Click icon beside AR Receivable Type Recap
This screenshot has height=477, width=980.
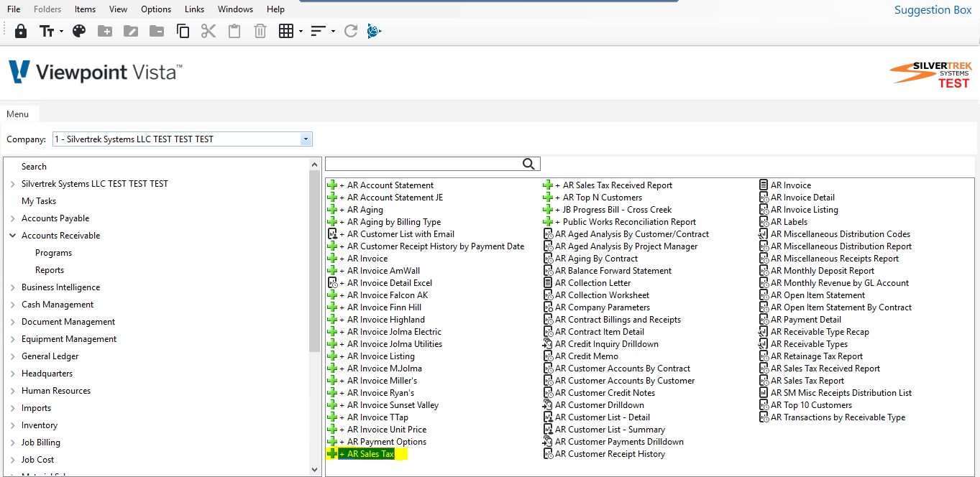point(764,332)
